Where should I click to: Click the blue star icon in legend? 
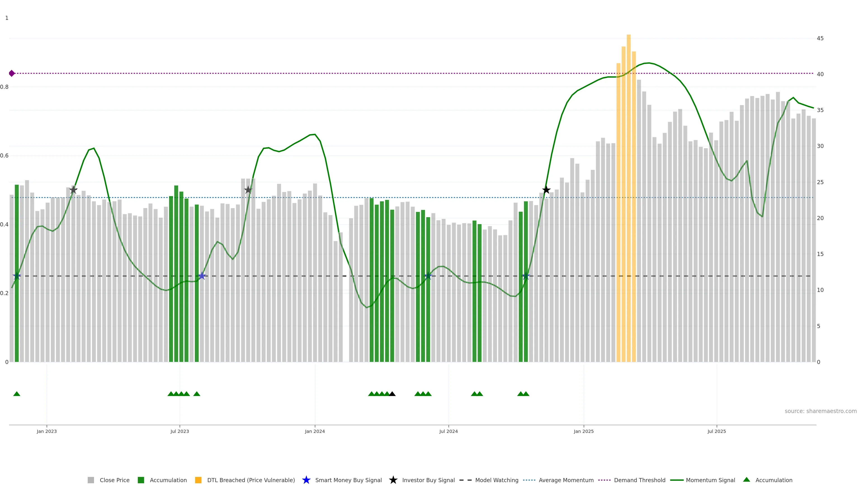(x=306, y=480)
